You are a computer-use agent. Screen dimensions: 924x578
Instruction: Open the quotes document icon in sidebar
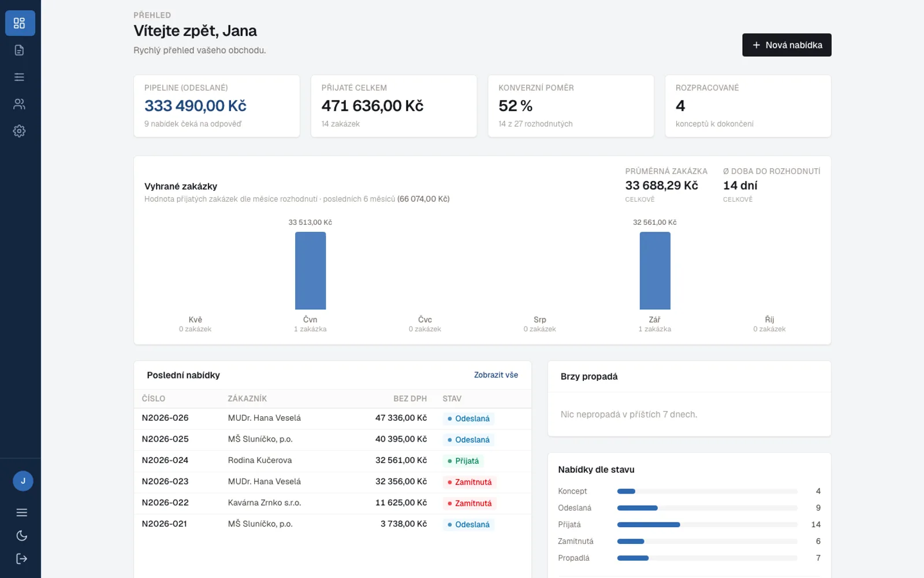pos(20,50)
